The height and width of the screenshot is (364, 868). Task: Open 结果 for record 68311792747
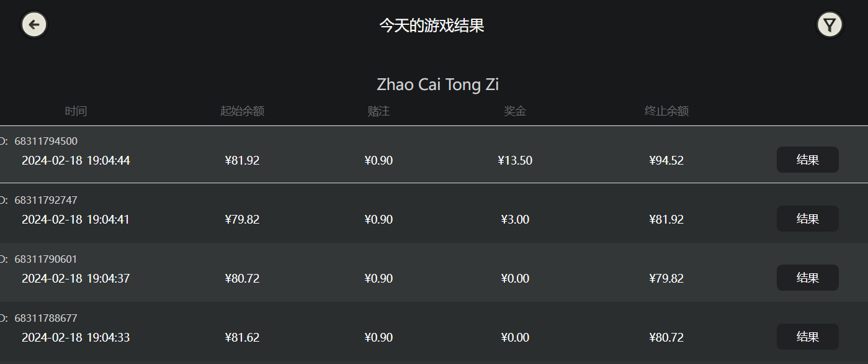point(807,219)
